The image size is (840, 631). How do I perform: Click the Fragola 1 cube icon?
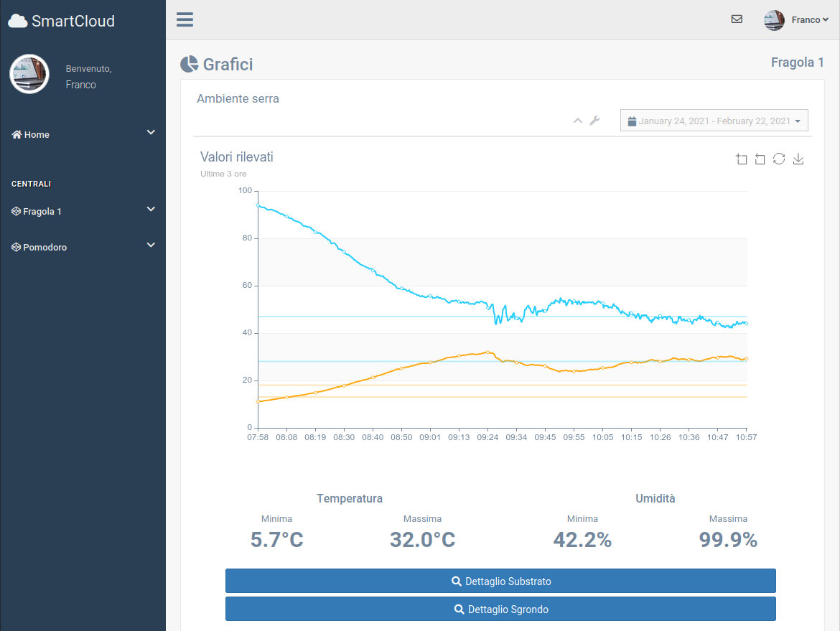16,212
